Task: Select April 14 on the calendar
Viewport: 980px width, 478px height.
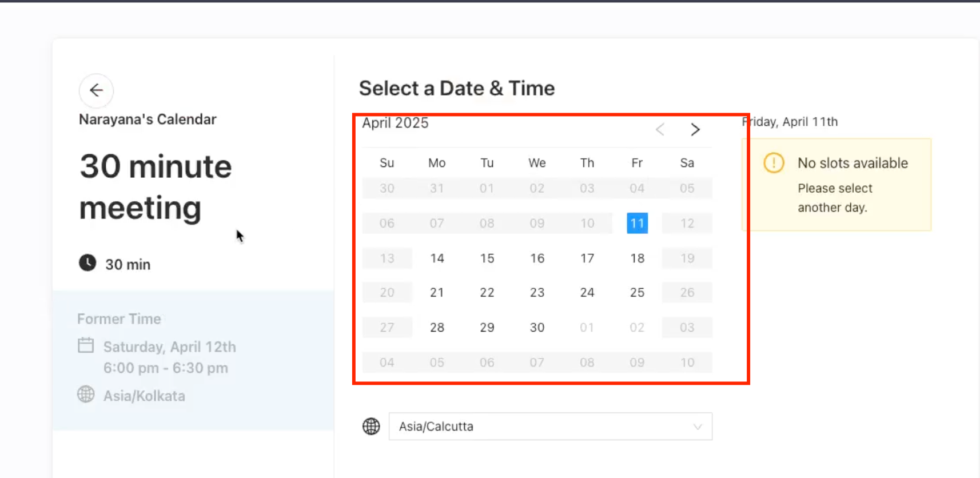Action: (437, 258)
